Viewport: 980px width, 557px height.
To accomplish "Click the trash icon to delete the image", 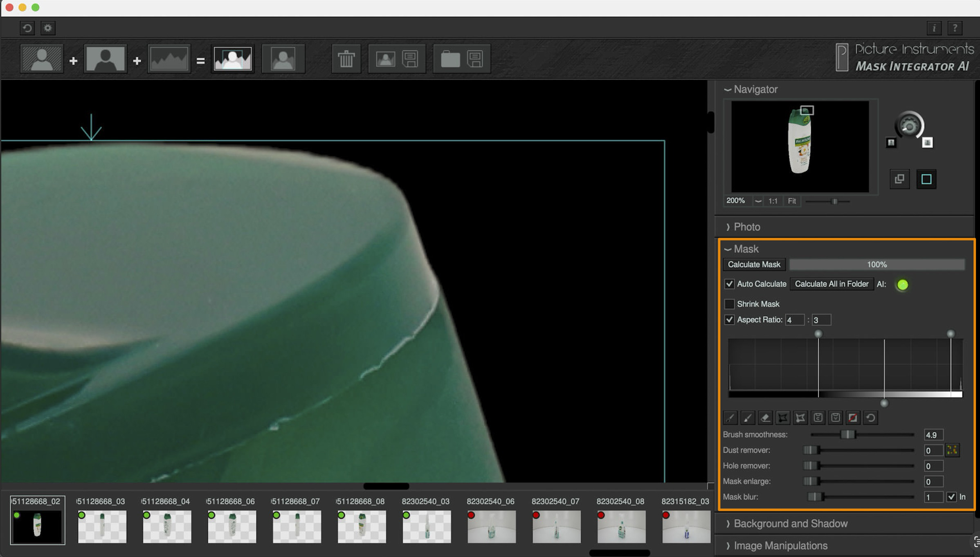I will click(346, 58).
